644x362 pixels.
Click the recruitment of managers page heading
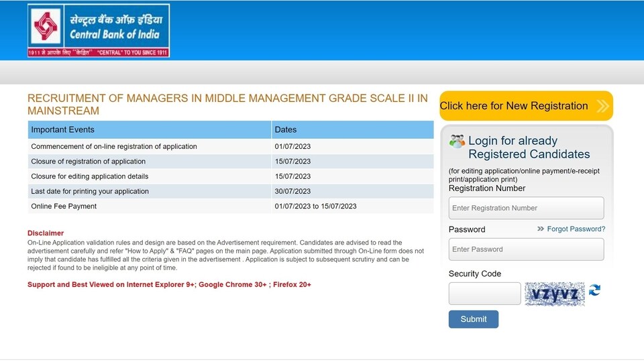227,105
